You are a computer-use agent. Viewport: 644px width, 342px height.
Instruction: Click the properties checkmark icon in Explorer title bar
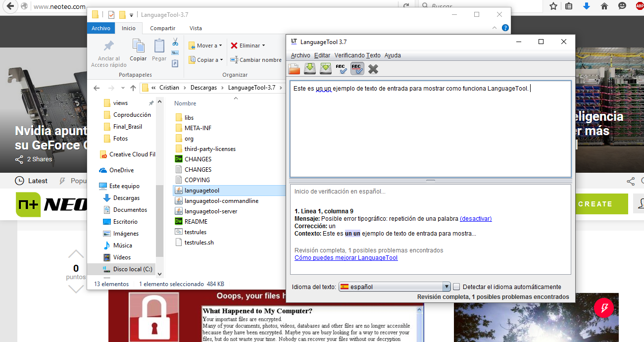[111, 14]
